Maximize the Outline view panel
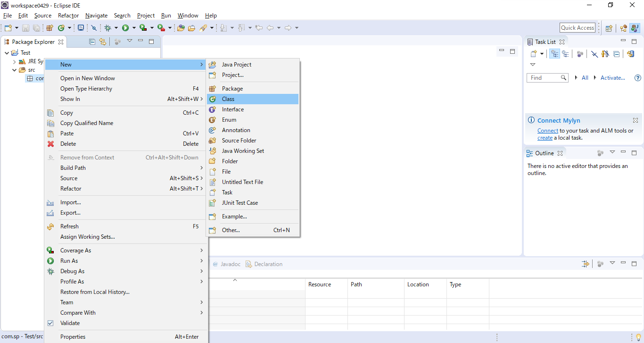Image resolution: width=644 pixels, height=343 pixels. pyautogui.click(x=634, y=152)
